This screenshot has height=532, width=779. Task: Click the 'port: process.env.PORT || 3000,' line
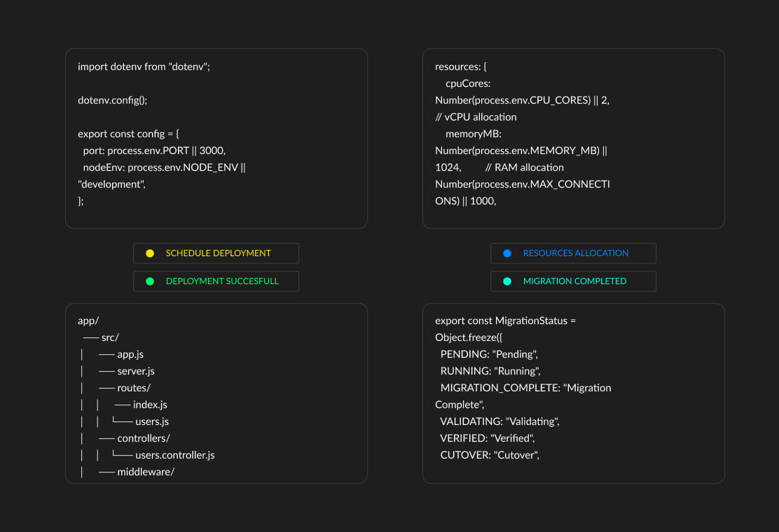(x=155, y=151)
